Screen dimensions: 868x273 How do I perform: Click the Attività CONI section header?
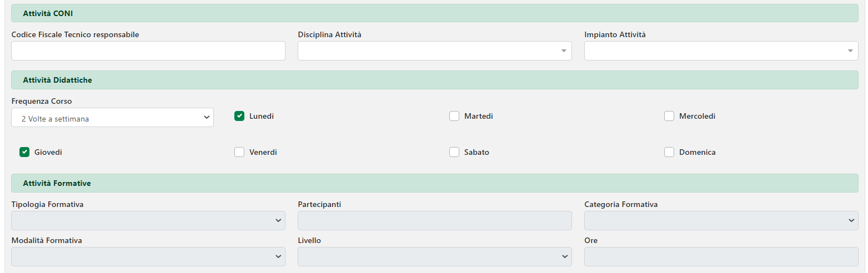pyautogui.click(x=434, y=13)
